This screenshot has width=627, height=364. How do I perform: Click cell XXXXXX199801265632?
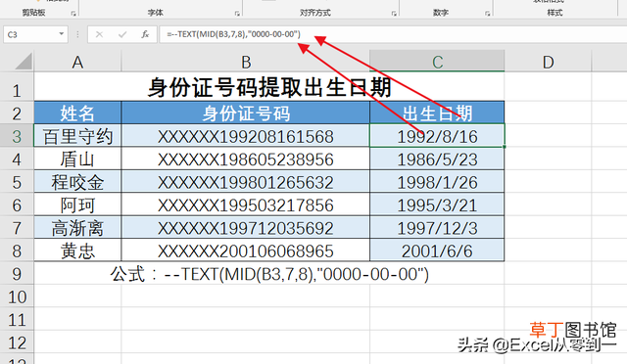click(x=246, y=182)
